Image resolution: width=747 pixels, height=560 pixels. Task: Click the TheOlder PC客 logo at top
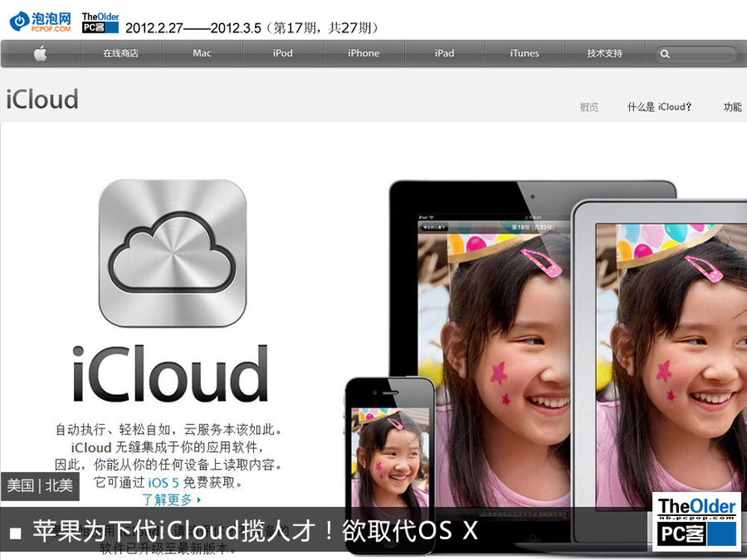point(100,23)
